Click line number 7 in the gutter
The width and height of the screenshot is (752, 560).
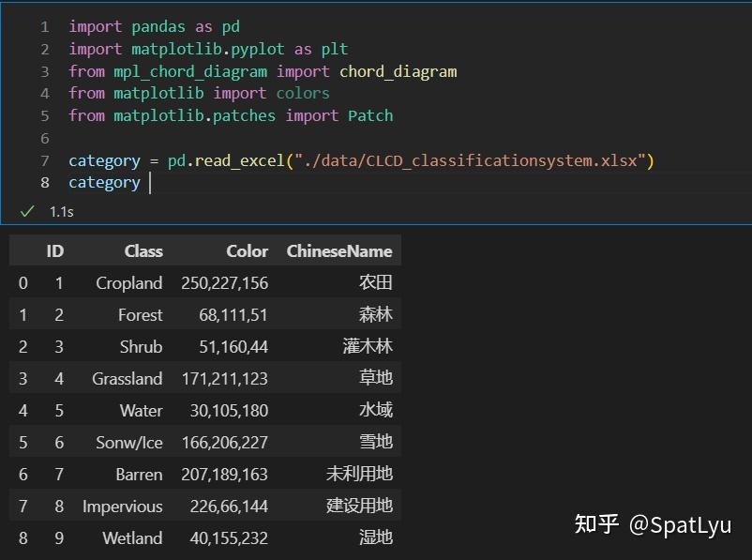point(44,160)
